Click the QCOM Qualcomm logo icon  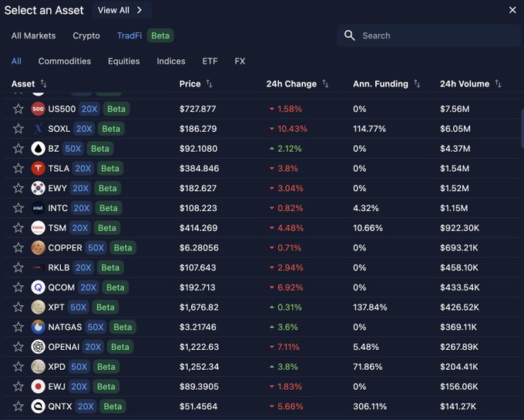click(x=38, y=287)
